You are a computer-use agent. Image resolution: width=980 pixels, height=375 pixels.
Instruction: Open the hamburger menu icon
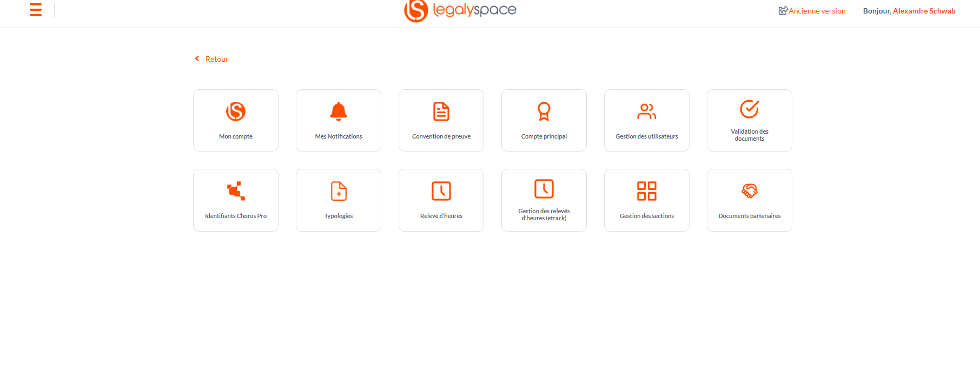click(x=36, y=10)
